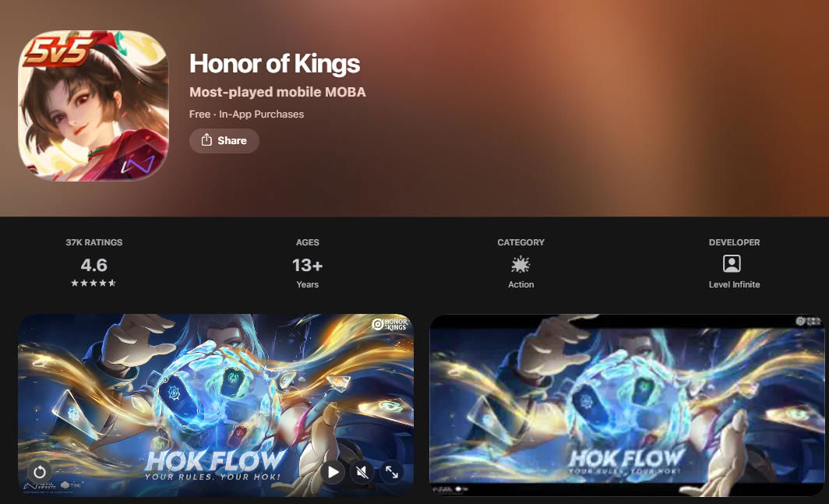Viewport: 829px width, 504px height.
Task: Restart the preview video with replay icon
Action: [40, 472]
